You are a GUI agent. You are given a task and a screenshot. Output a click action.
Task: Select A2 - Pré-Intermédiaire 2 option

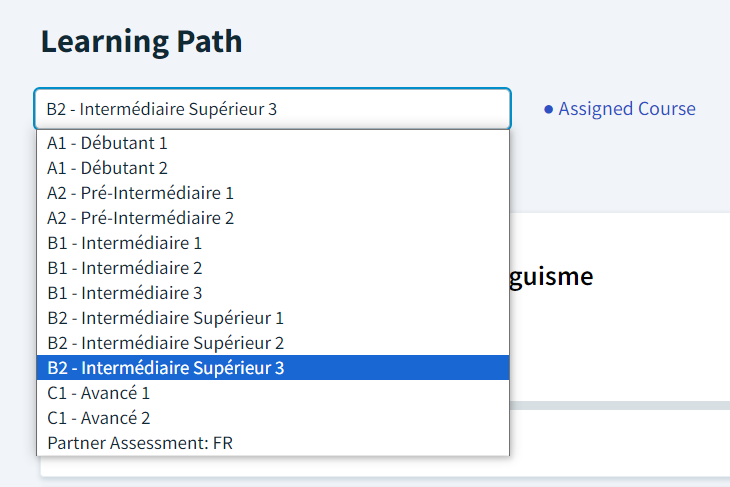coord(140,218)
